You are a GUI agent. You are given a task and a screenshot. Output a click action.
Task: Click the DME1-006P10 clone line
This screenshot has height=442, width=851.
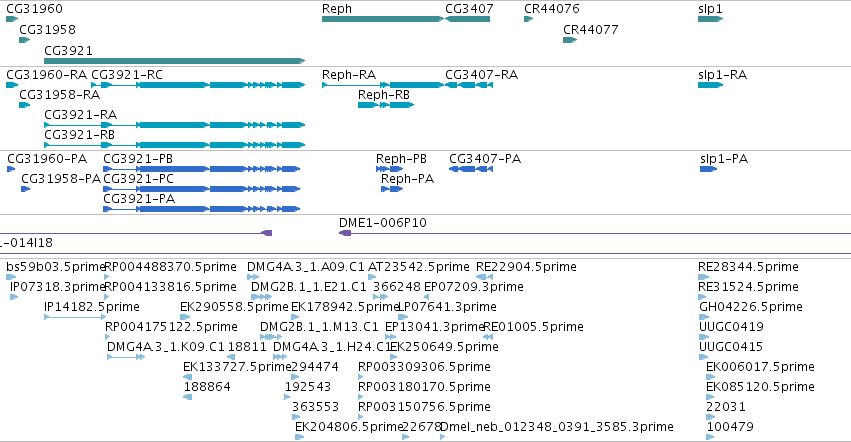click(595, 233)
